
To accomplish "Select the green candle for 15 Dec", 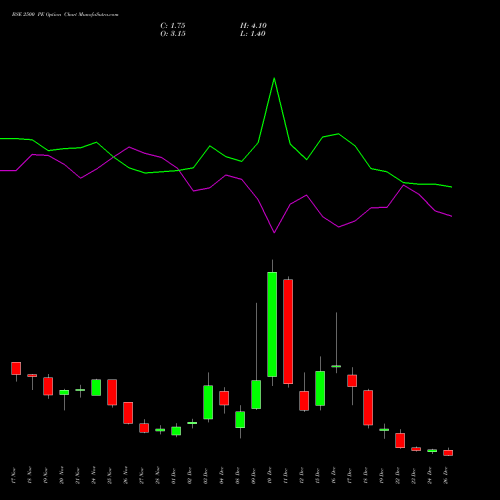I will click(x=320, y=388).
